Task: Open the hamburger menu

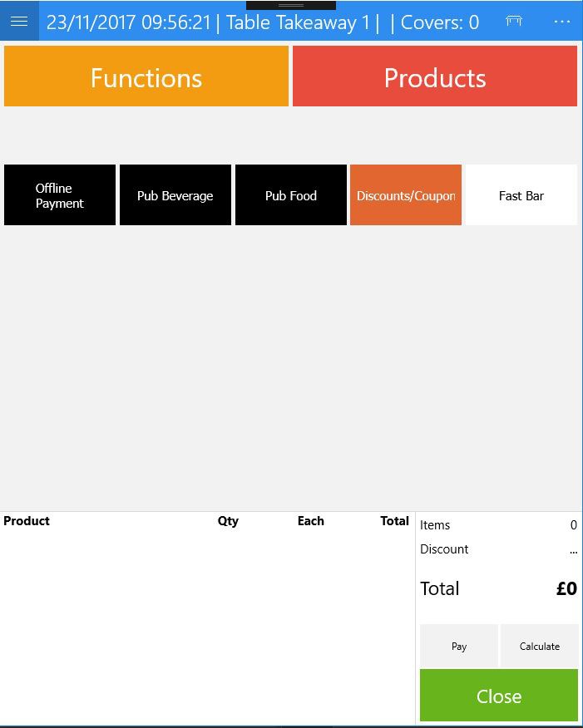Action: coord(19,22)
